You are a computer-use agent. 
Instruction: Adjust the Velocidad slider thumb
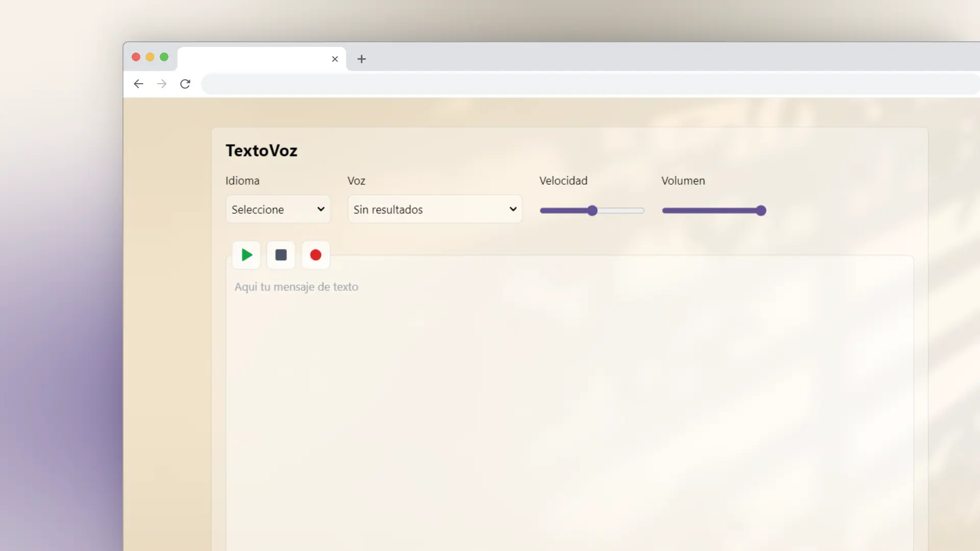(592, 210)
